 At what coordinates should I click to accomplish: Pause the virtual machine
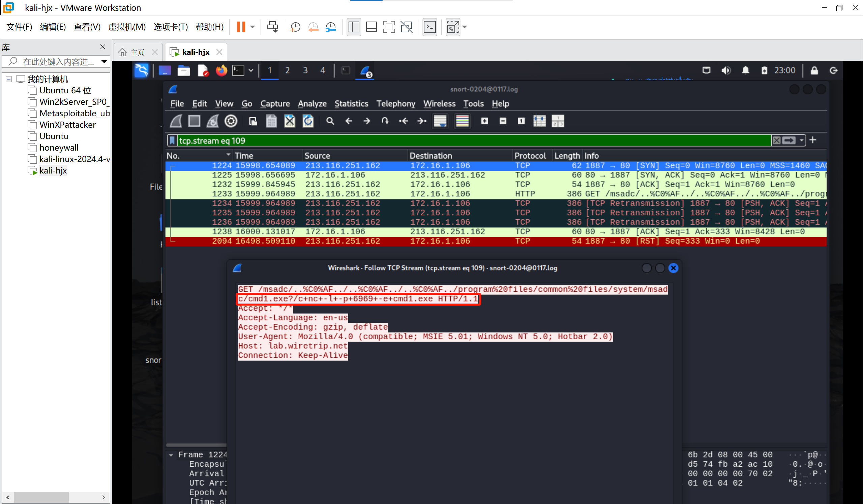click(241, 27)
